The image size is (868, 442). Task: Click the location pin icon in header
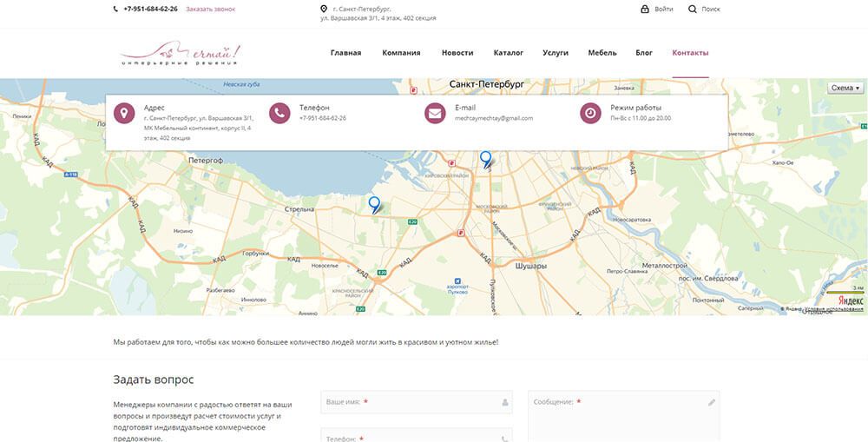pos(324,9)
